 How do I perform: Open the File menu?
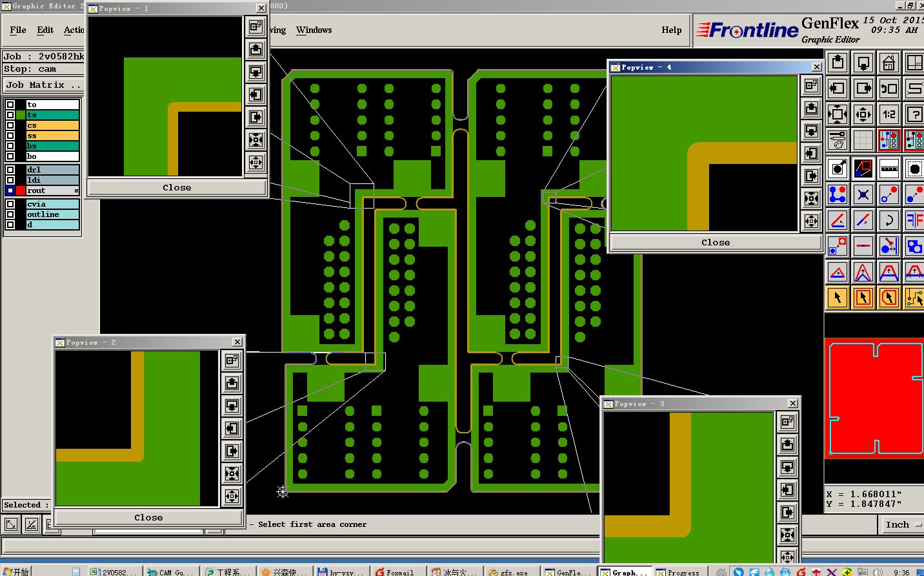tap(18, 30)
